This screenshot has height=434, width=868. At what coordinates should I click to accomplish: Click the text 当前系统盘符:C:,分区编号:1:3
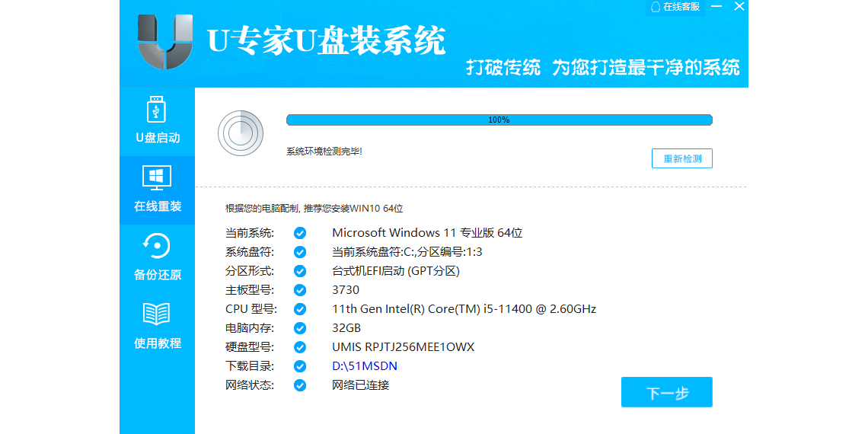point(407,252)
